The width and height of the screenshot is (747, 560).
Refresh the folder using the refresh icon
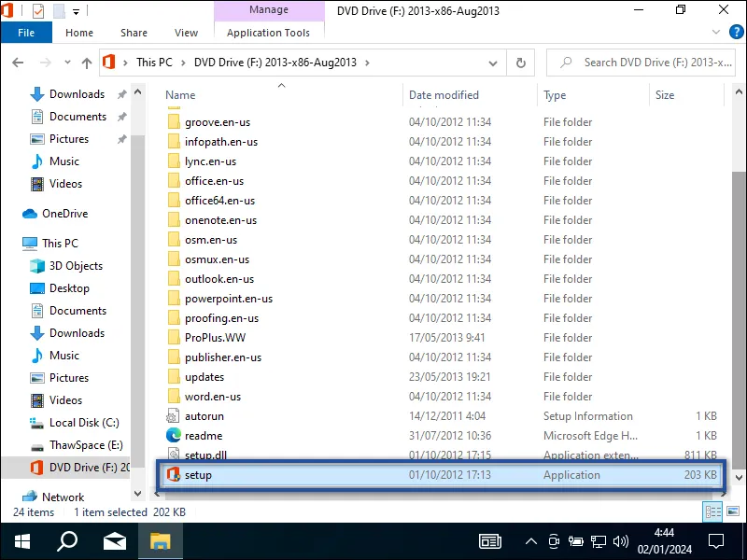point(522,63)
